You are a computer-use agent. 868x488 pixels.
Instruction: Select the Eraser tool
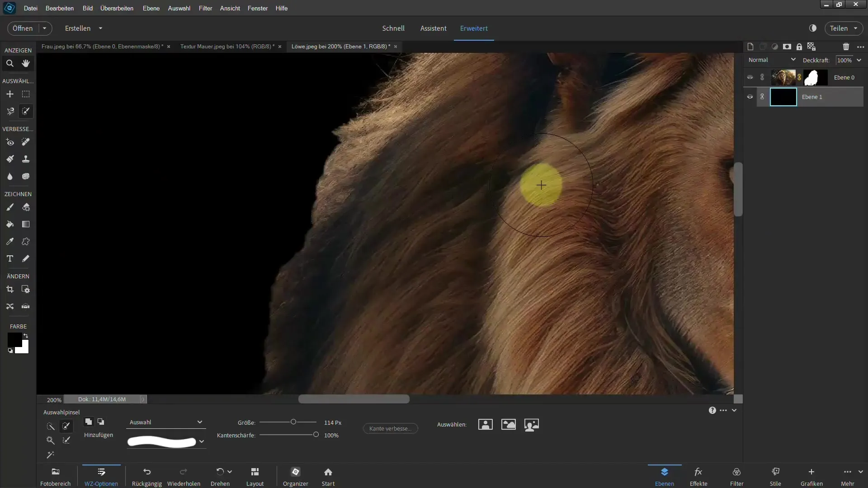[26, 207]
